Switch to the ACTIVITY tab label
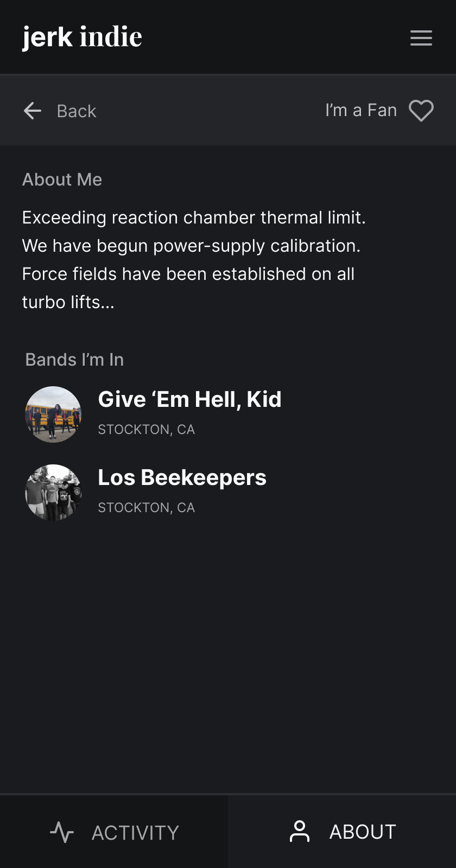Viewport: 456px width, 868px height. 135,833
